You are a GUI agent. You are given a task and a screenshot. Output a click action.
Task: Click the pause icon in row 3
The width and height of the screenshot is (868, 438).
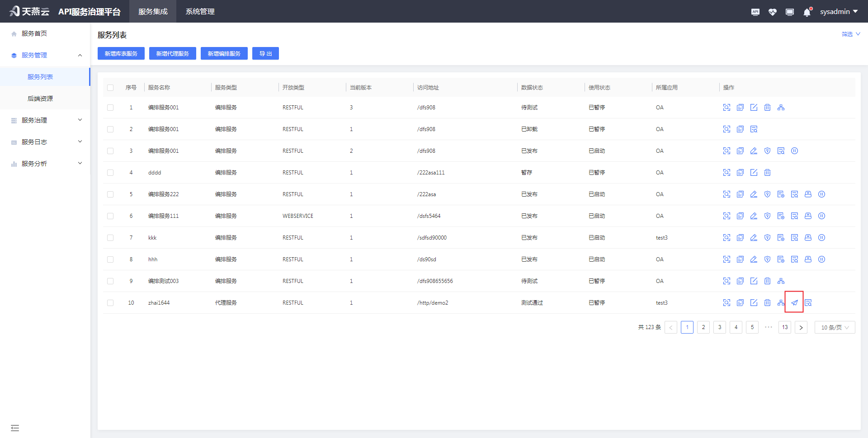[794, 151]
